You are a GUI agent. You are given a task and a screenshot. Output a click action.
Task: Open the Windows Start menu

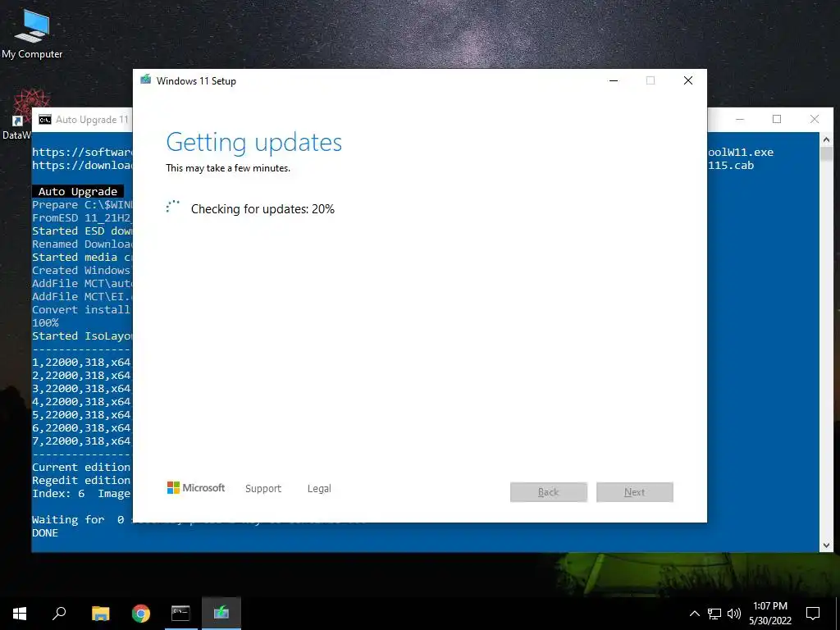pyautogui.click(x=20, y=614)
